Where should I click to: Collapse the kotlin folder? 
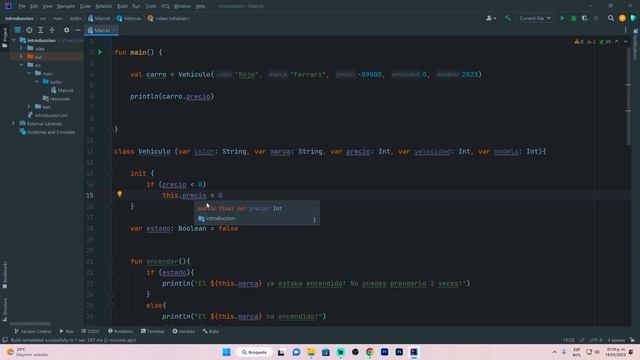[x=37, y=82]
